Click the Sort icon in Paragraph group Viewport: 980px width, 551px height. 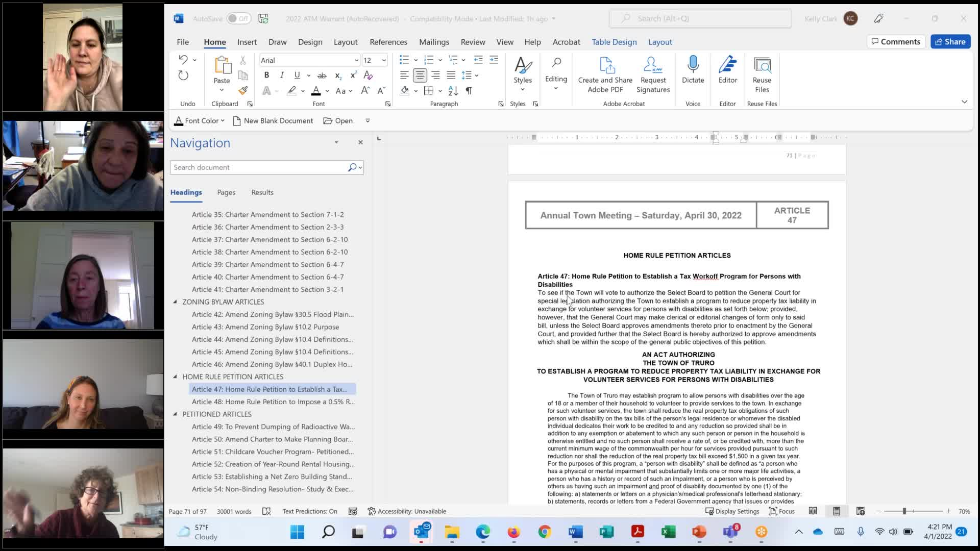click(453, 91)
